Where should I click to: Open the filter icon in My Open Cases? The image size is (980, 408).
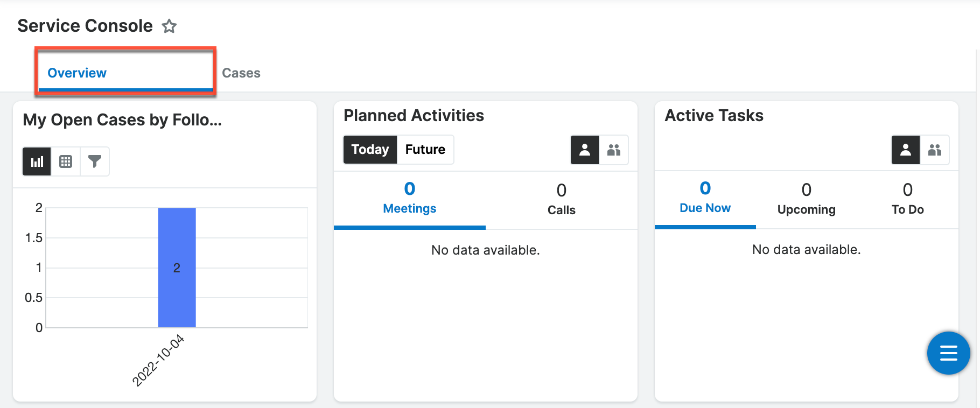point(95,161)
